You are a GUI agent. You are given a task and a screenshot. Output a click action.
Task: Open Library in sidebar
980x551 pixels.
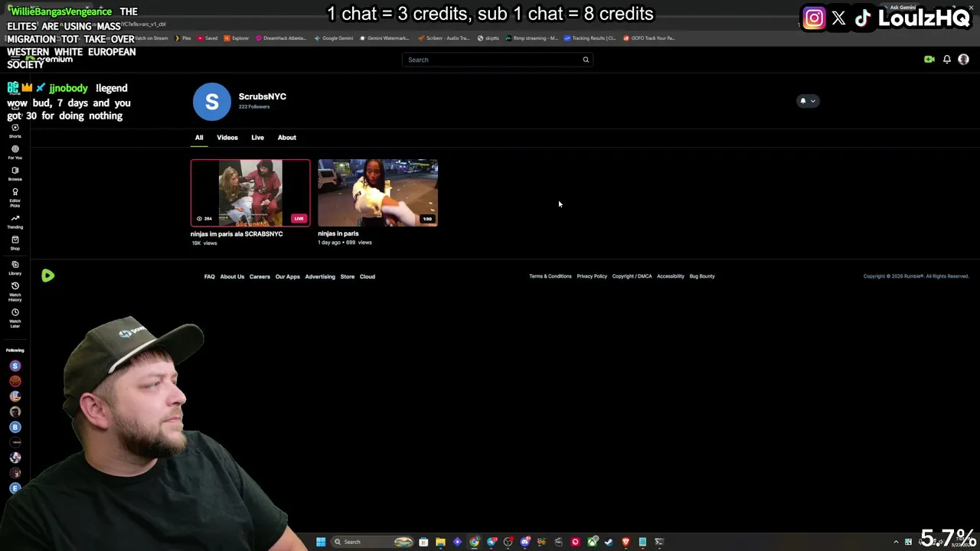tap(15, 267)
